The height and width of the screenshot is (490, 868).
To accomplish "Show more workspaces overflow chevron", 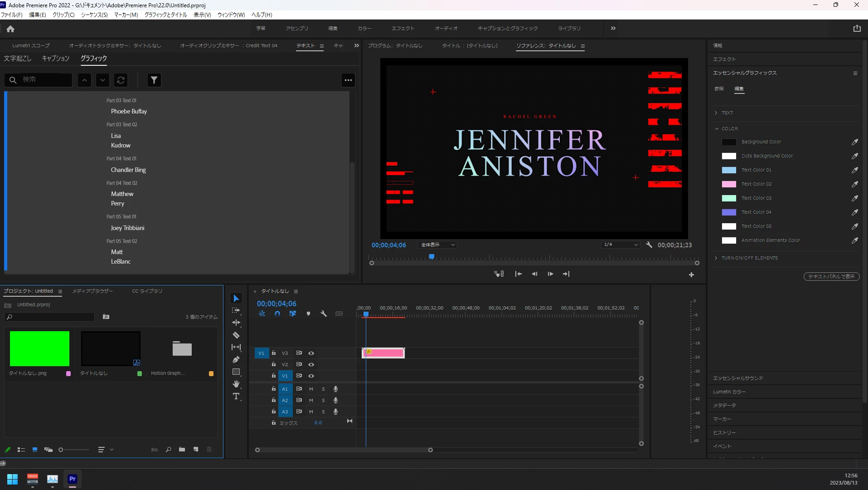I will (x=613, y=28).
